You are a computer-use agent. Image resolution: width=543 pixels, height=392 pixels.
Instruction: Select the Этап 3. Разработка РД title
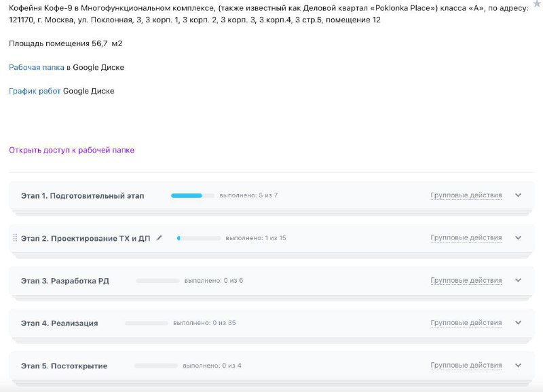(65, 281)
